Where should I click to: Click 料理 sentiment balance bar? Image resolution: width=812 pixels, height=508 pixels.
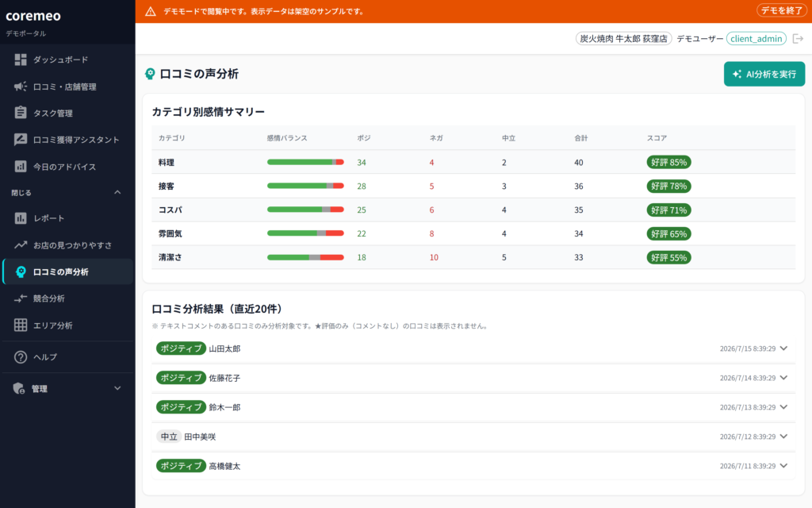pyautogui.click(x=305, y=162)
